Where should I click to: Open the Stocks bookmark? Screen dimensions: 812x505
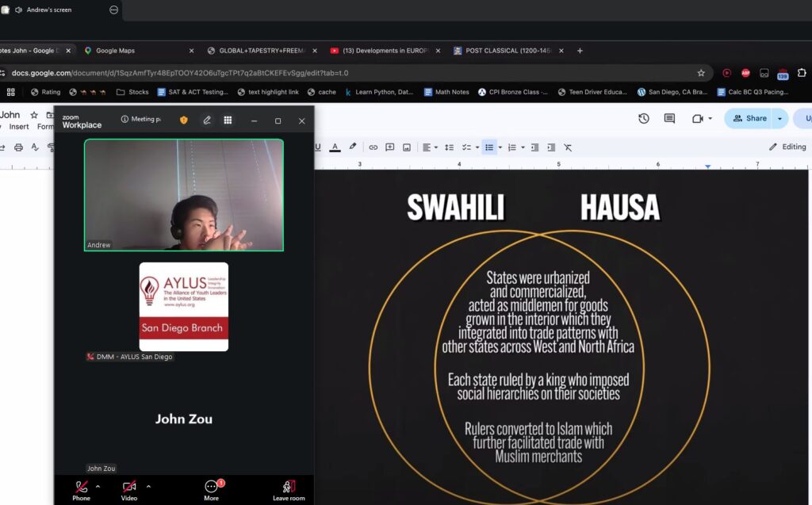[x=132, y=92]
